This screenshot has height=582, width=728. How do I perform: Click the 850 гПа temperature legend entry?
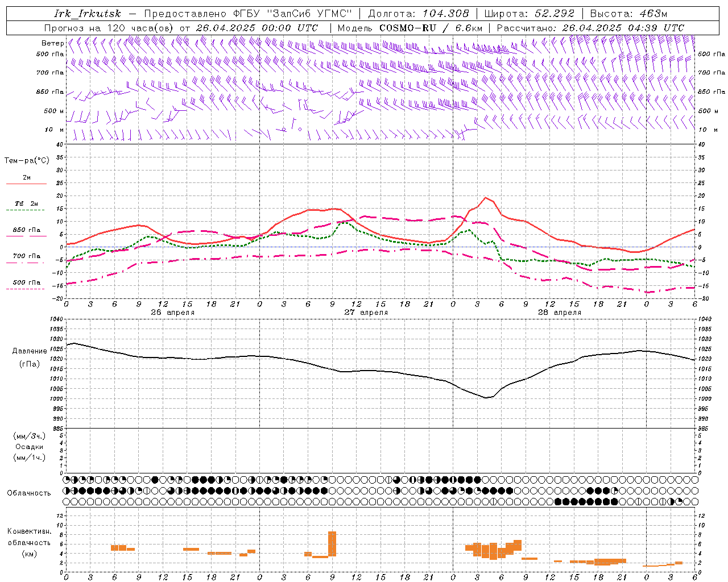tap(27, 230)
